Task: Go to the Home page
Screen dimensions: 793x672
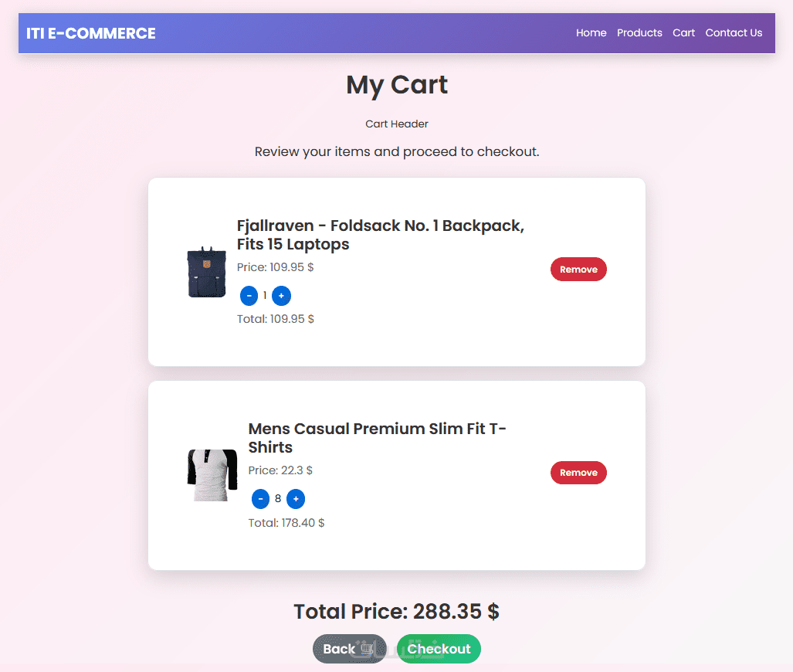Action: point(591,33)
